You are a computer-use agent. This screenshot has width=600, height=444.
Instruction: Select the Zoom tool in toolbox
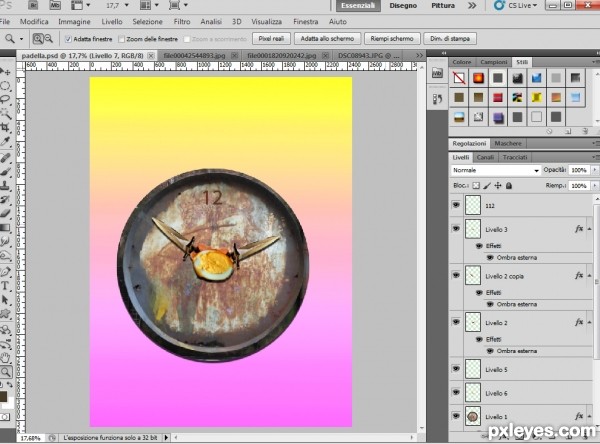5,372
